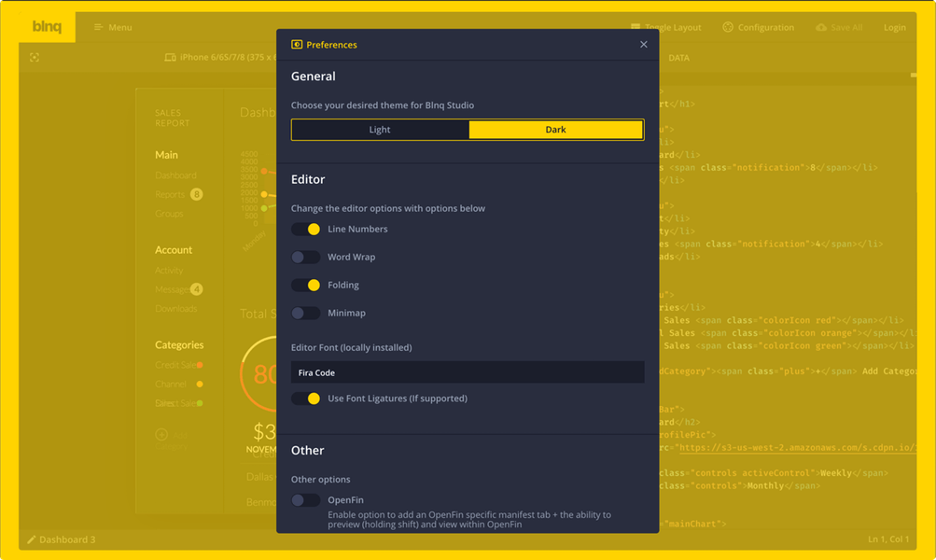The image size is (936, 560).
Task: Click the amazonaws URL in the code editor
Action: tap(797, 448)
